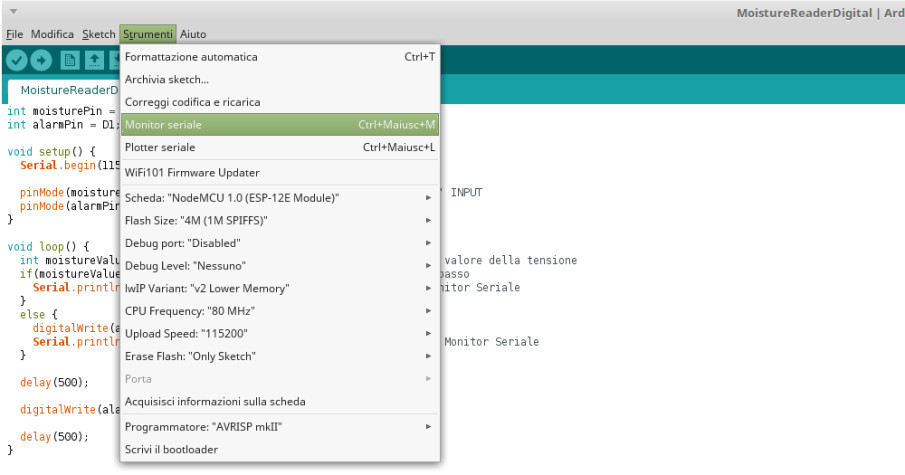
Task: Expand the lwIP Variant submenu
Action: click(x=280, y=288)
